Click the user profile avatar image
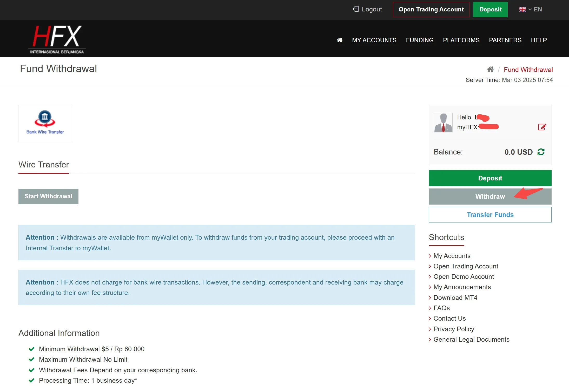The width and height of the screenshot is (569, 392). pos(443,123)
